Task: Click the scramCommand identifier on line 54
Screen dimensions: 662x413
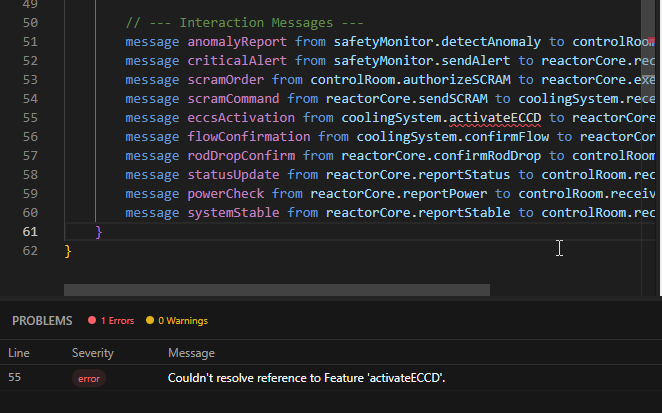Action: tap(235, 99)
